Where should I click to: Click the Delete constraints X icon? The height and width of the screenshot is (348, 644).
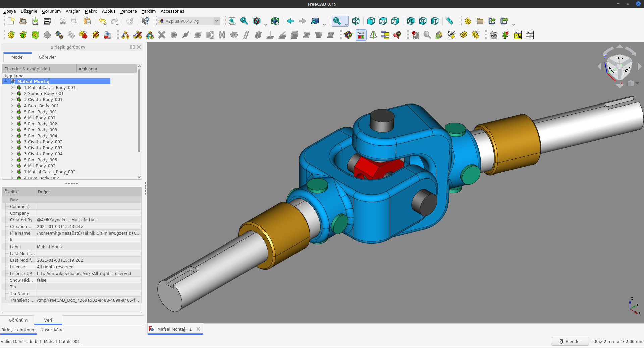tap(162, 35)
